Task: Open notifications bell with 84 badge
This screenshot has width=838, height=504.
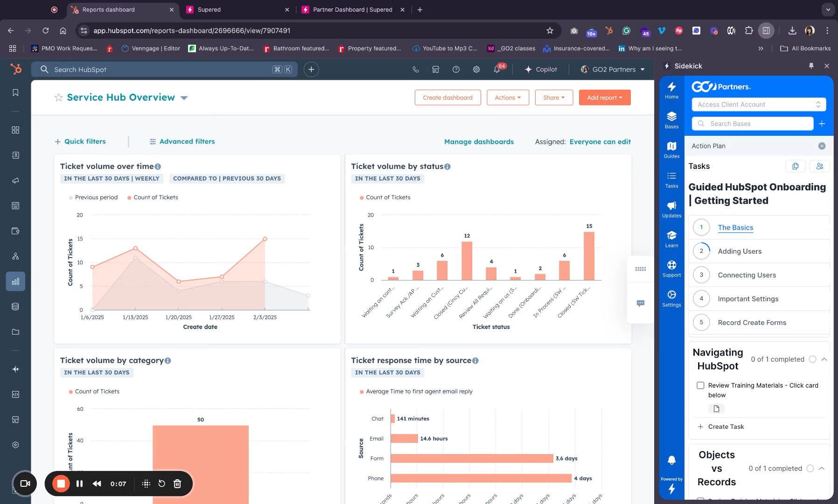Action: pyautogui.click(x=497, y=70)
